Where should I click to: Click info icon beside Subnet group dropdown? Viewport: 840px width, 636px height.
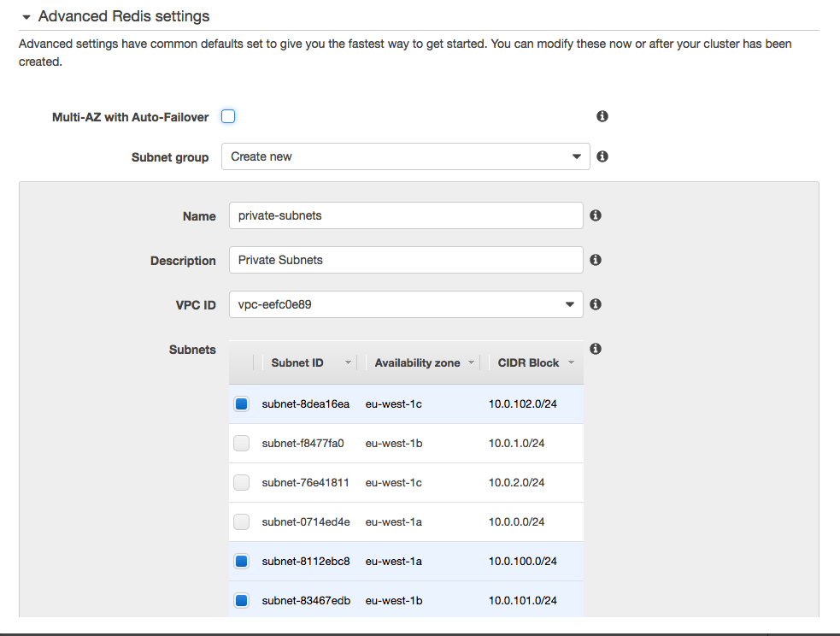coord(602,157)
